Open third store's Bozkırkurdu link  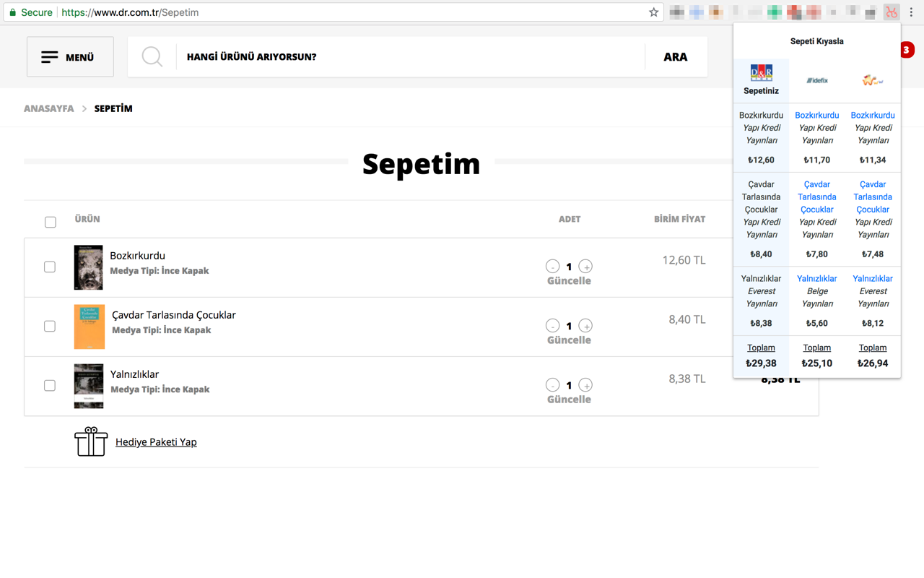[x=873, y=115]
